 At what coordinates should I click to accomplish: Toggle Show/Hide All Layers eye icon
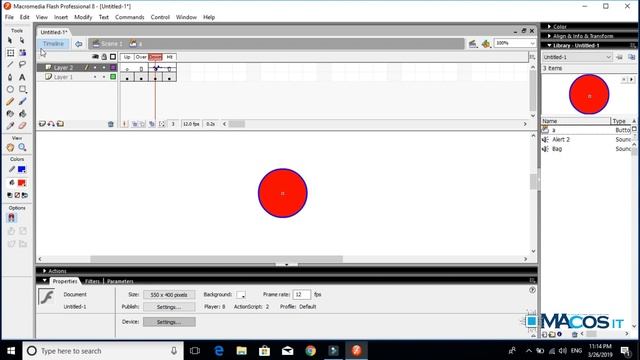pyautogui.click(x=95, y=57)
